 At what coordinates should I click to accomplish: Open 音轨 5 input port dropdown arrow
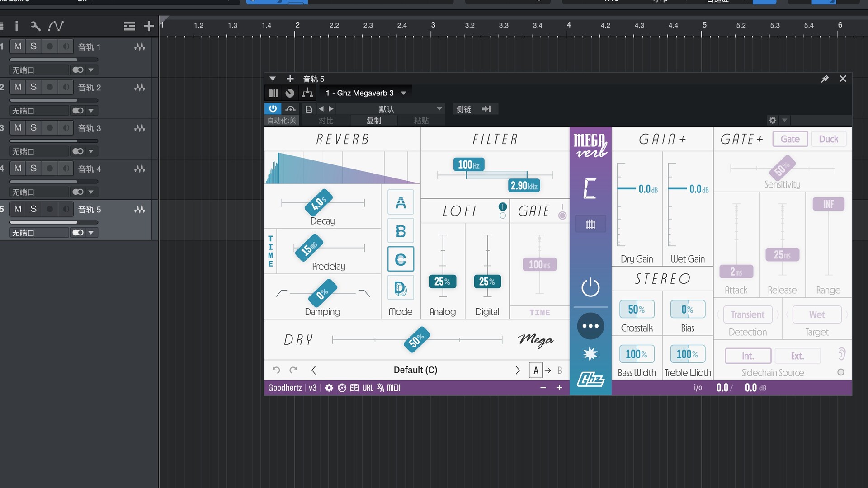(x=91, y=233)
